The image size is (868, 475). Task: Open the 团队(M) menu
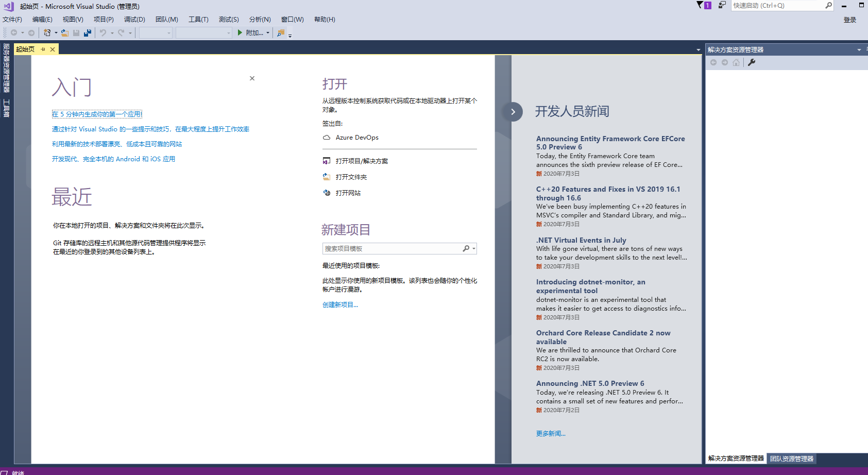pyautogui.click(x=167, y=20)
